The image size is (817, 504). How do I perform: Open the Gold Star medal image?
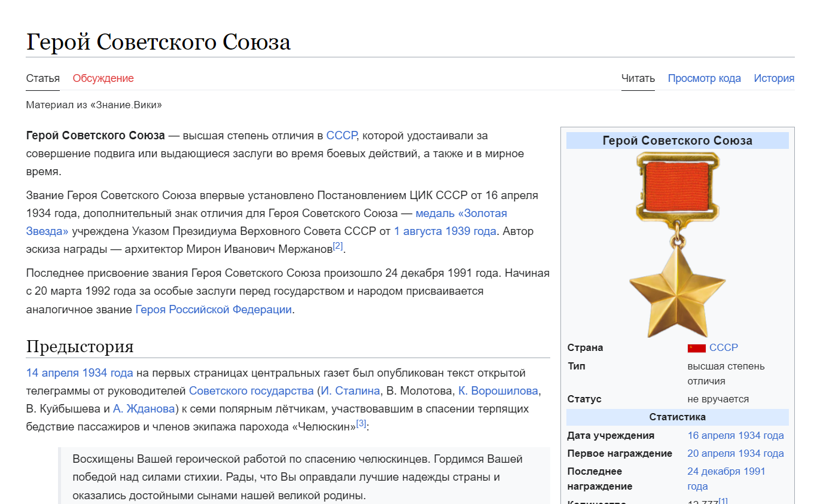(x=677, y=245)
